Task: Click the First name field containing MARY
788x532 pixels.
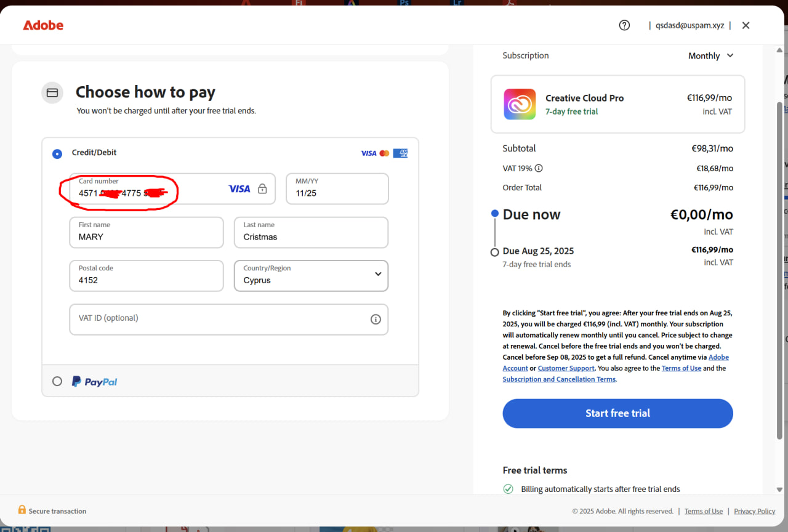Action: (x=147, y=232)
